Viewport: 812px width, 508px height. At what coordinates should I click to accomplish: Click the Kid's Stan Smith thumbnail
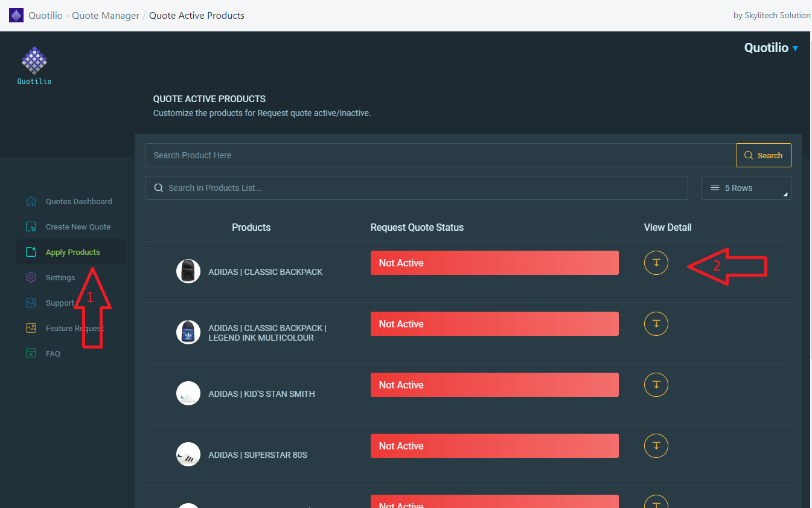pos(188,393)
